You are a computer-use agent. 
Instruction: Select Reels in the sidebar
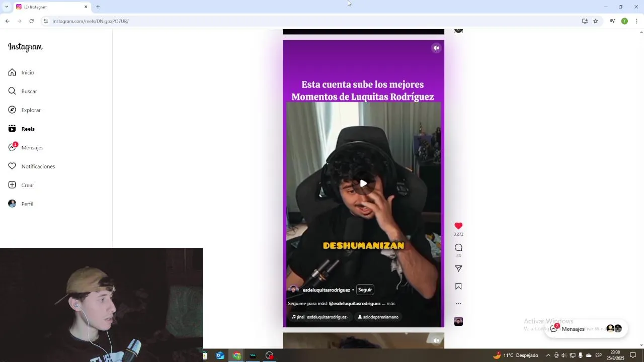[x=21, y=129]
